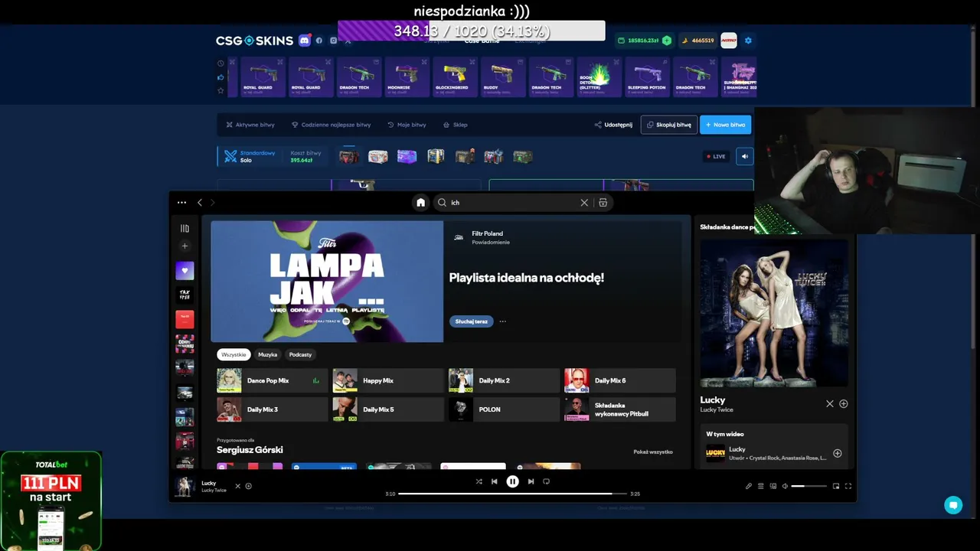The height and width of the screenshot is (551, 980).
Task: Open the blue chat bubble widget
Action: pyautogui.click(x=953, y=505)
